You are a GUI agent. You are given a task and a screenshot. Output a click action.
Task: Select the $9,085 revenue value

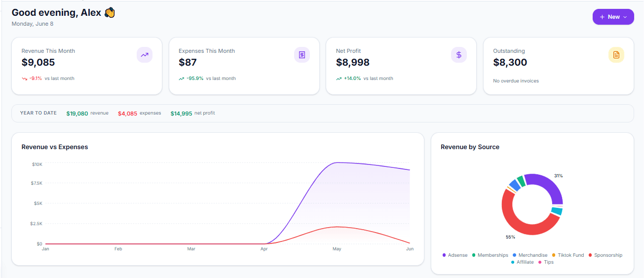click(38, 63)
